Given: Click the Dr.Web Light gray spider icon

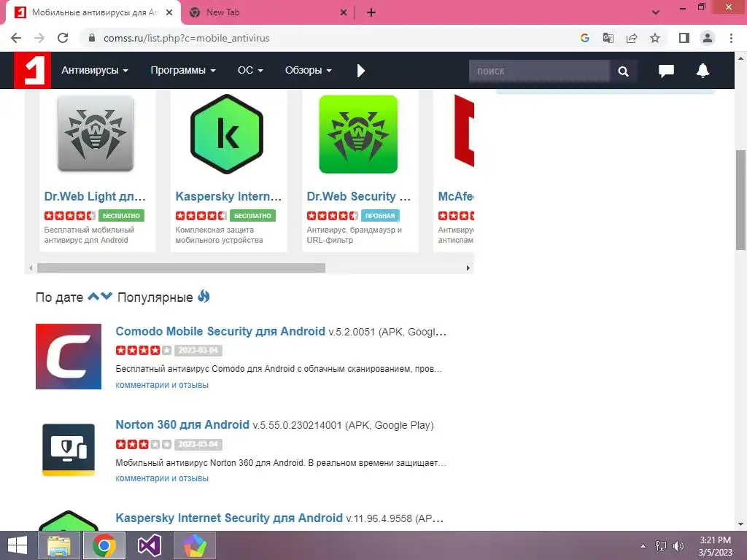Looking at the screenshot, I should (96, 133).
